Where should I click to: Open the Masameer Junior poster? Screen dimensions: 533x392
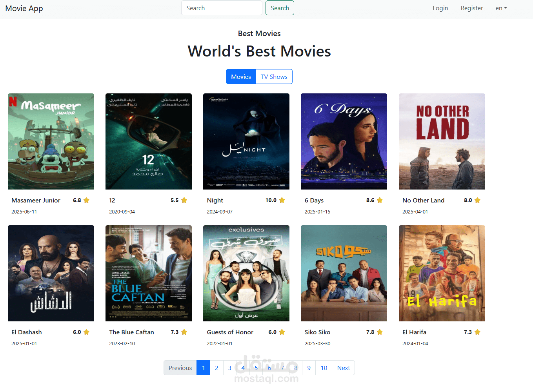pyautogui.click(x=51, y=141)
